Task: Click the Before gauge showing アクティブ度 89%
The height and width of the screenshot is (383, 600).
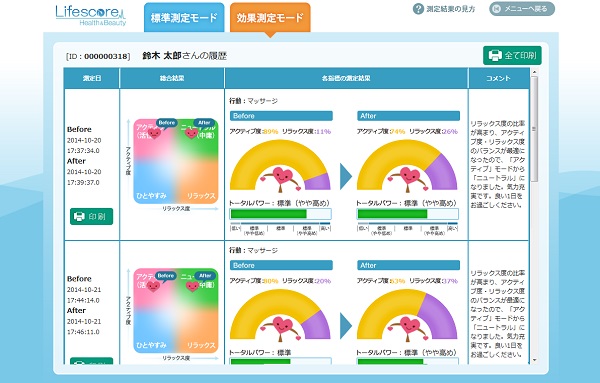Action: click(280, 165)
